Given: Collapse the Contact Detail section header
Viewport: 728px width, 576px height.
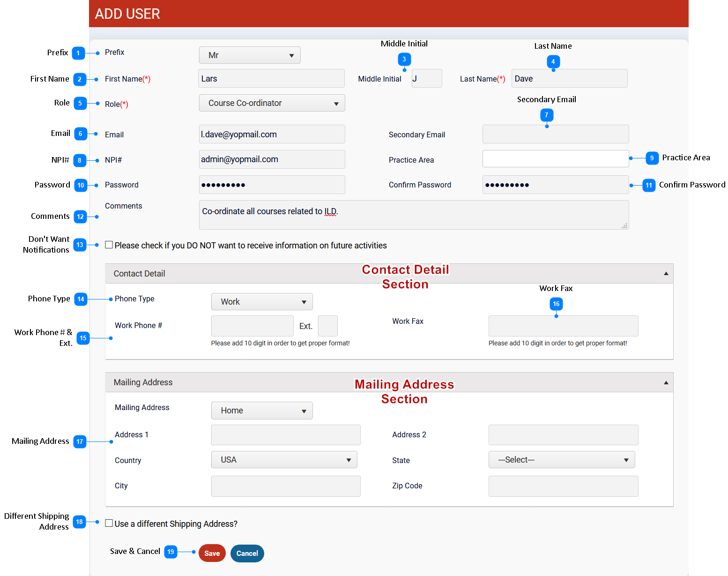Looking at the screenshot, I should 666,274.
